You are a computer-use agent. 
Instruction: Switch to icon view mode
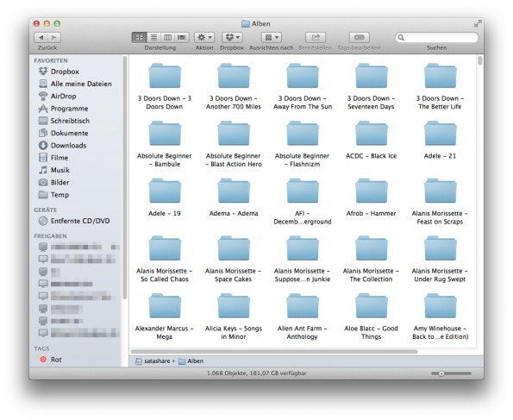pyautogui.click(x=139, y=37)
